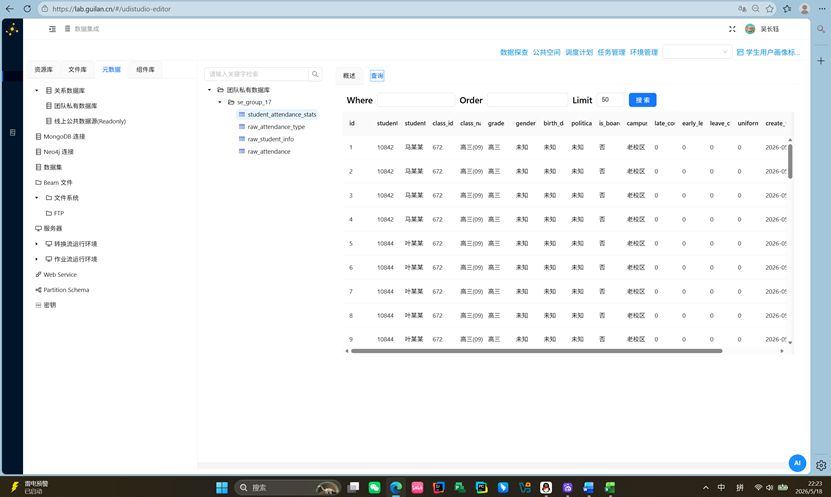The width and height of the screenshot is (831, 497).
Task: Open browser zoom magnifier icon
Action: [x=756, y=9]
